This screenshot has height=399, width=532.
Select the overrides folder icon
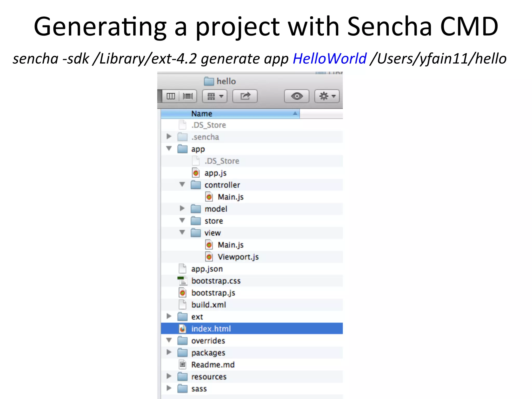182,340
